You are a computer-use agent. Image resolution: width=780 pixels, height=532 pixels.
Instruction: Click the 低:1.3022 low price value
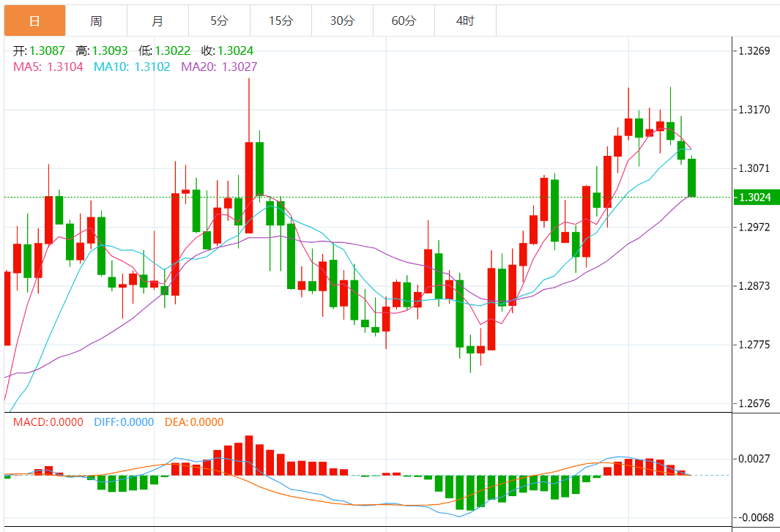click(165, 50)
